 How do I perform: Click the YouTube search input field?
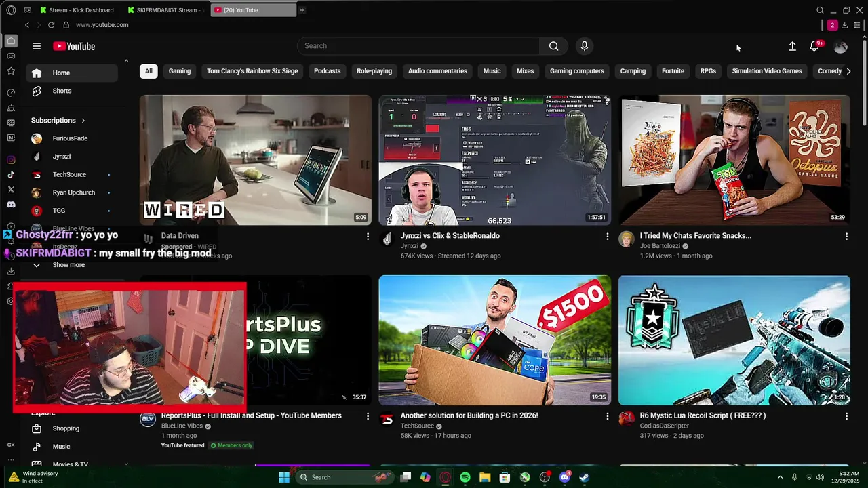418,46
